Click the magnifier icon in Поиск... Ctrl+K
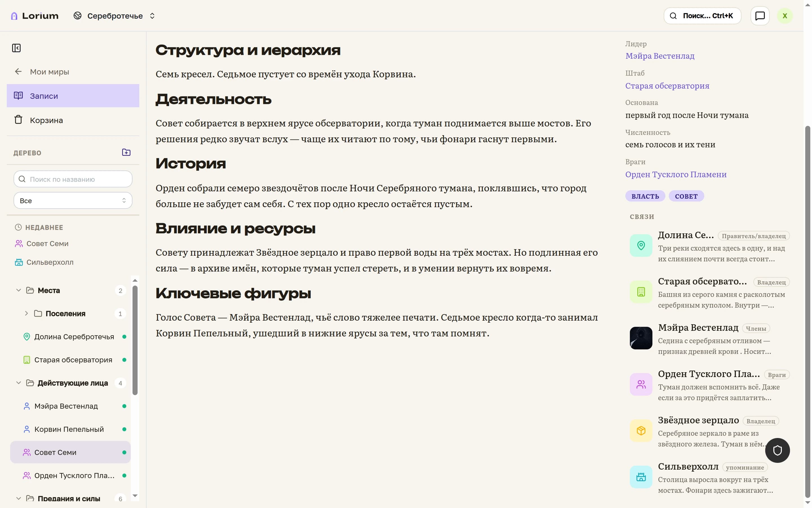The height and width of the screenshot is (508, 812). click(x=673, y=16)
